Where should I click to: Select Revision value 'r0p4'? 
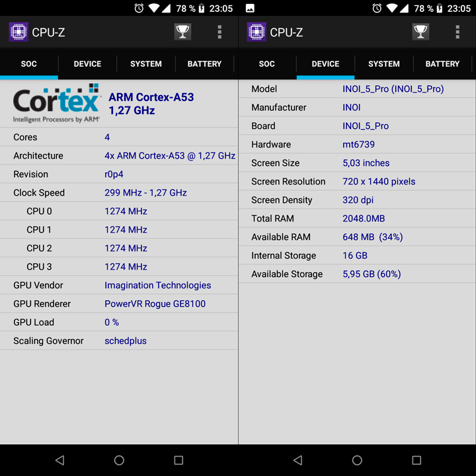coord(114,175)
